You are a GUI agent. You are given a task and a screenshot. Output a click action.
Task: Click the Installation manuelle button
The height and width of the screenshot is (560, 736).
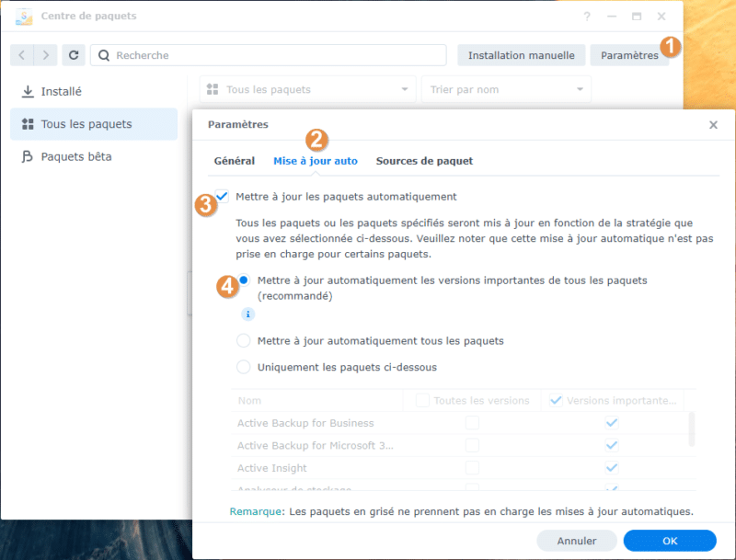(521, 55)
